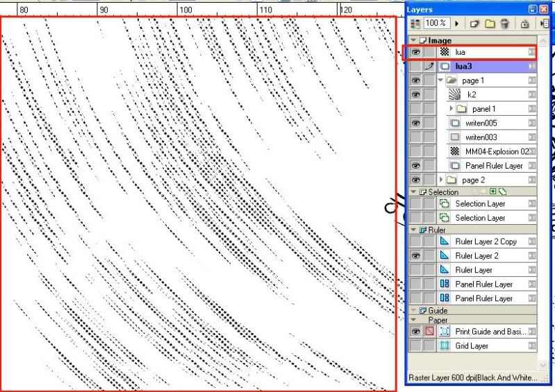
Task: Hide the writen005 layer with its eye icon
Action: point(415,123)
